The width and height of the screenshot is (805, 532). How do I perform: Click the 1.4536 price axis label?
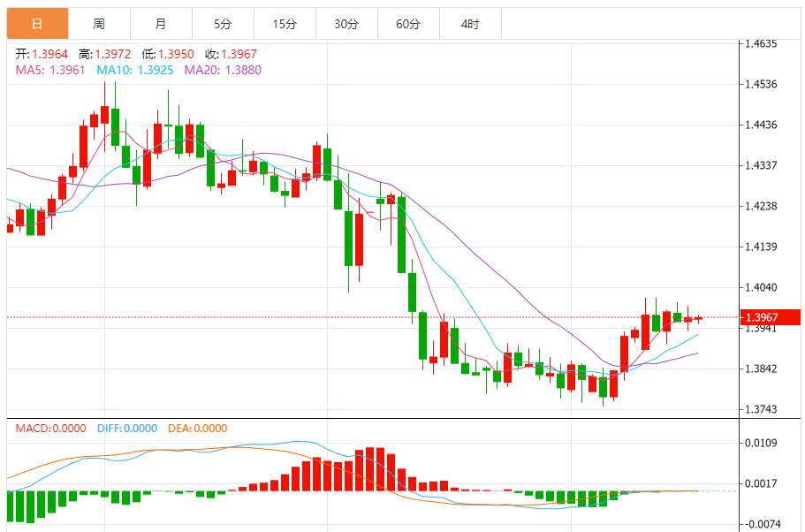[762, 84]
